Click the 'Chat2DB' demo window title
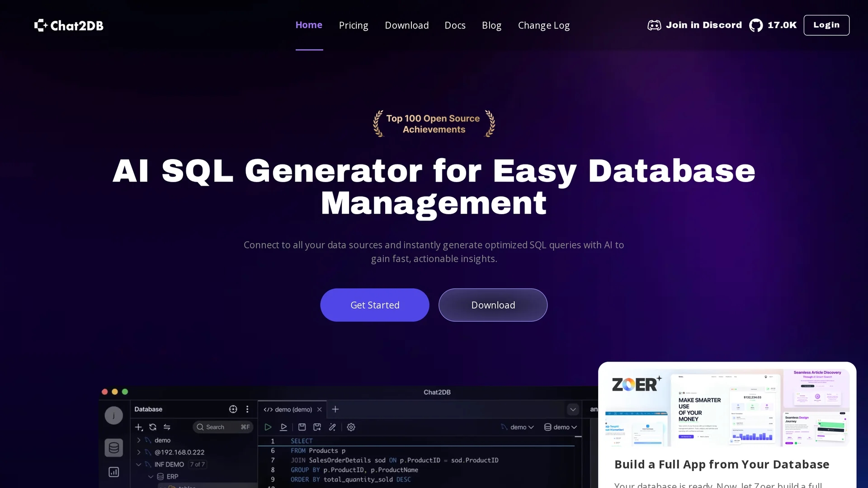 coord(437,392)
